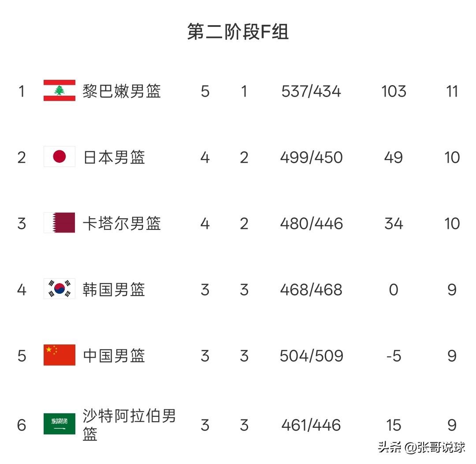The image size is (476, 464).
Task: Open the 沙特阿拉伯男篮 team name
Action: pos(129,425)
